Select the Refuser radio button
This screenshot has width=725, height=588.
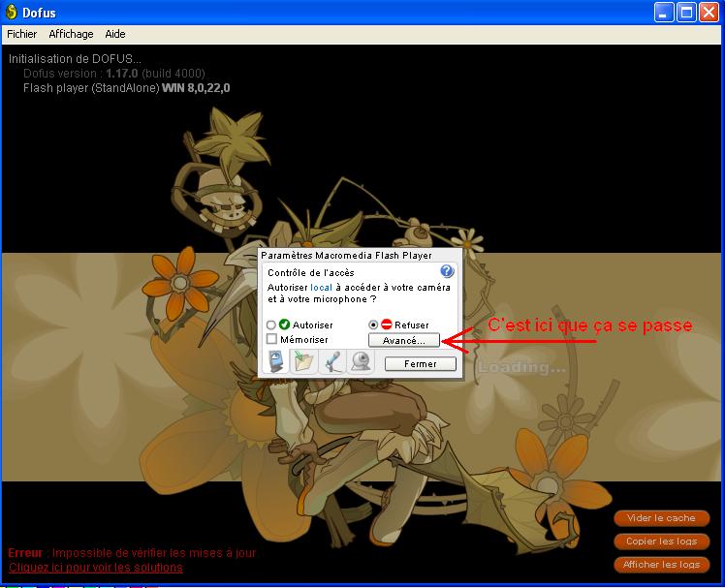tap(373, 325)
